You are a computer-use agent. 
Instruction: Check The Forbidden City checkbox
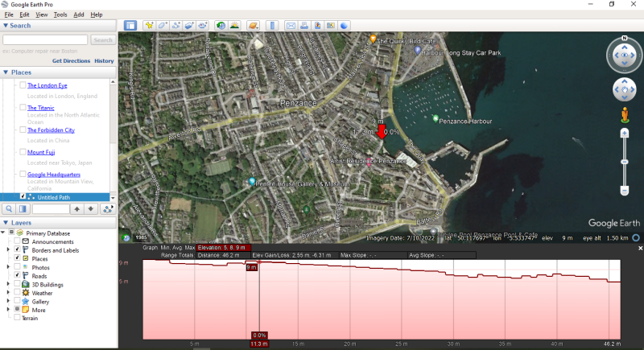23,130
